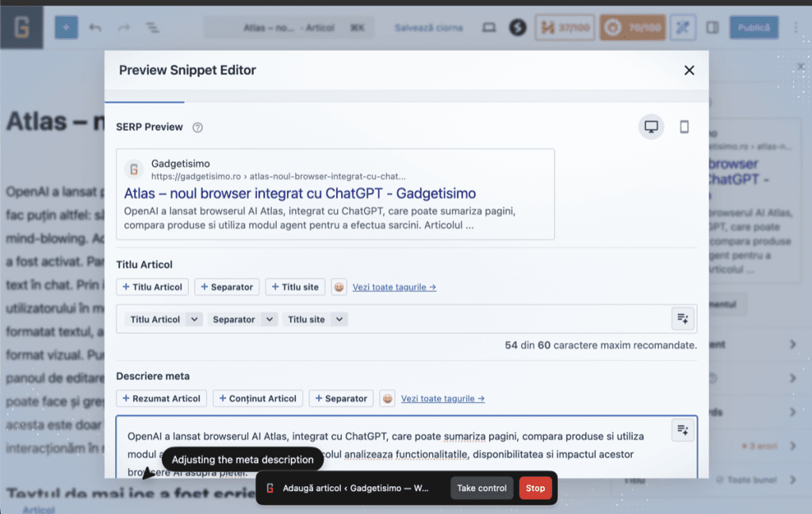
Task: Expand the Separator tag dropdown in title field
Action: point(270,320)
